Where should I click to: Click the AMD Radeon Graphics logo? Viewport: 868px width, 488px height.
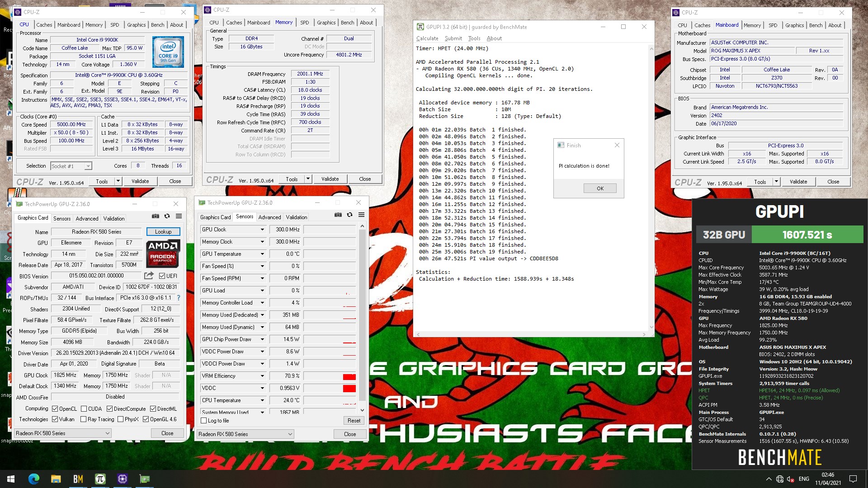pos(163,253)
